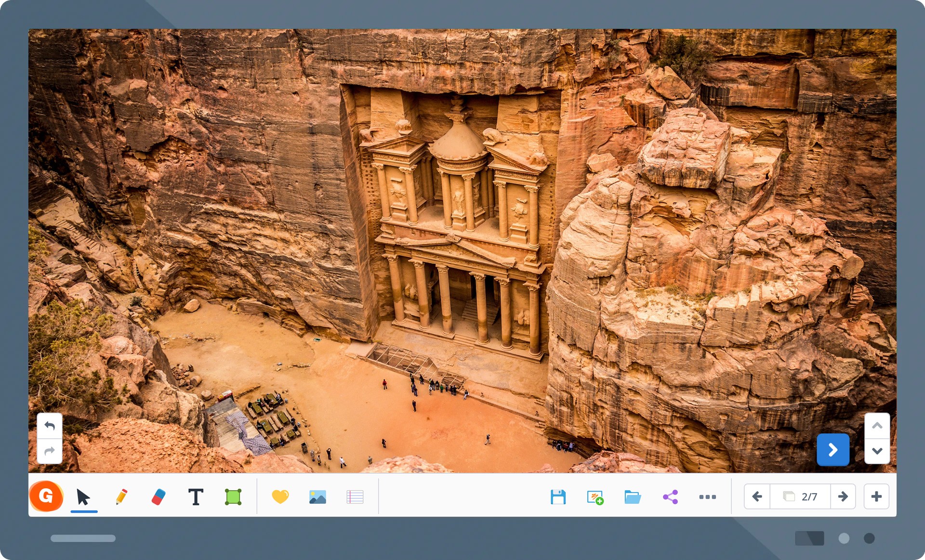Image resolution: width=925 pixels, height=560 pixels.
Task: Open the three-dot more options menu
Action: pyautogui.click(x=707, y=496)
